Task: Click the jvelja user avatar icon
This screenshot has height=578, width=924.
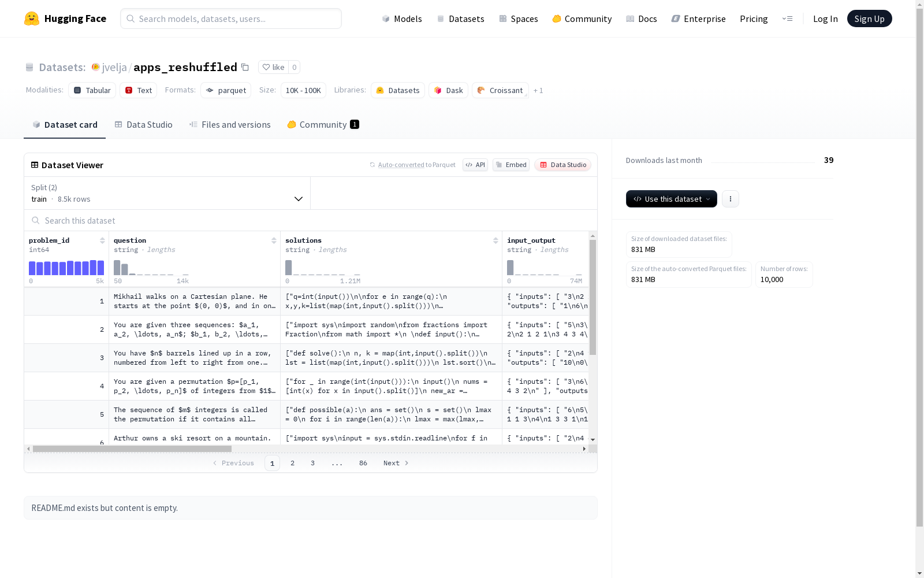Action: point(96,67)
